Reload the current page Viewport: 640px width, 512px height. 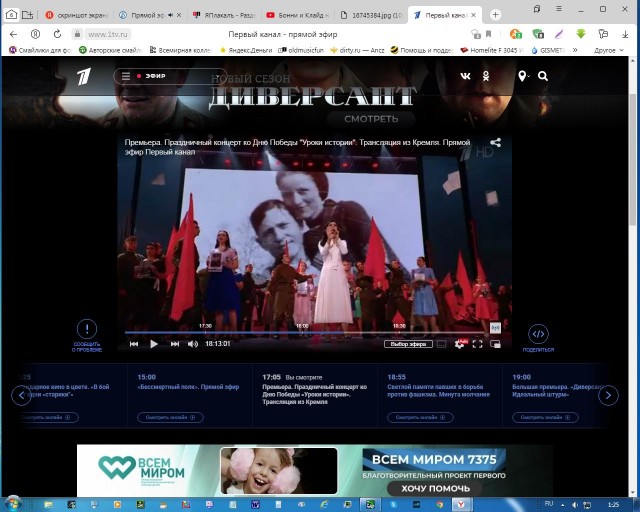click(57, 34)
